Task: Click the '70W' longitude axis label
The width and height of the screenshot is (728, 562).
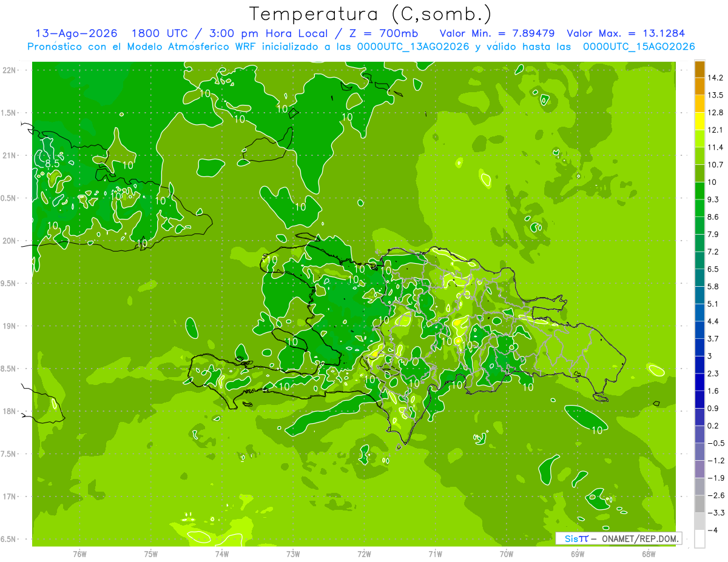Action: (507, 554)
